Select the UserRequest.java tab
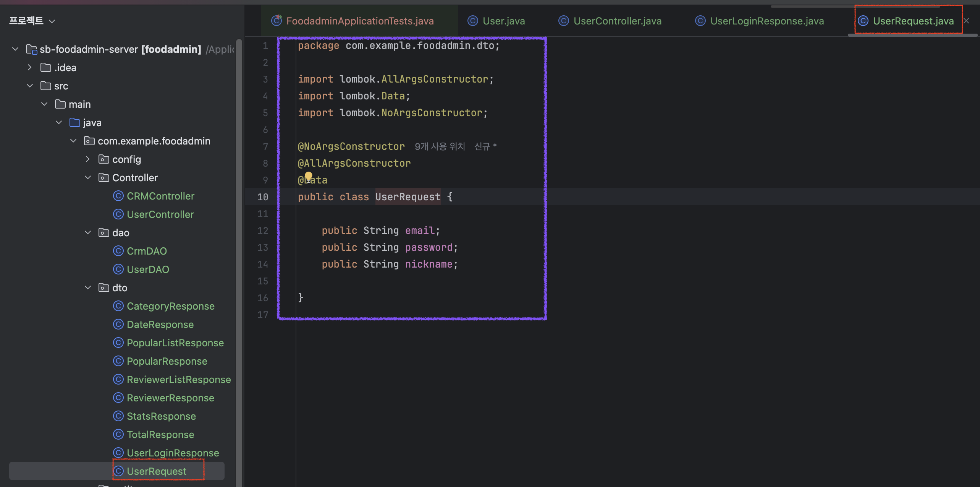980x487 pixels. (x=913, y=21)
